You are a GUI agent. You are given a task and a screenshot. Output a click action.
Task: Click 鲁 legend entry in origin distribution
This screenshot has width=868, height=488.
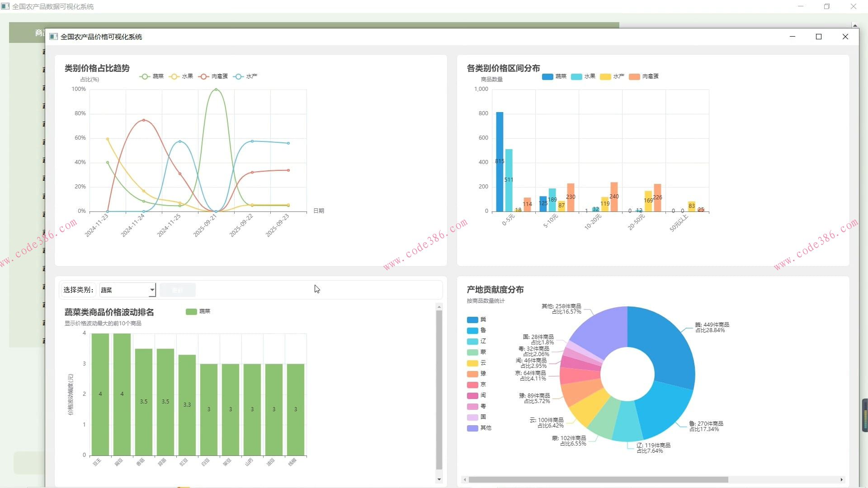point(483,330)
